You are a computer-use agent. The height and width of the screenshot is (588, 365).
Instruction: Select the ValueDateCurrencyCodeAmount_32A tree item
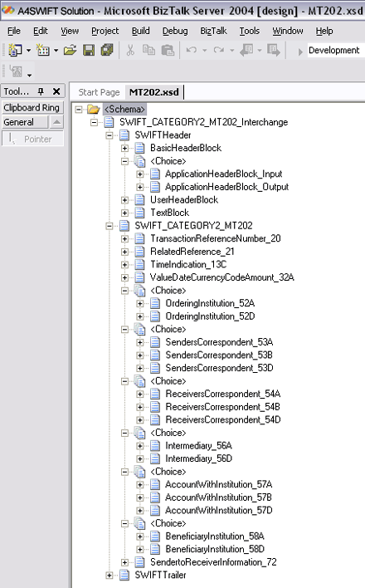[221, 277]
